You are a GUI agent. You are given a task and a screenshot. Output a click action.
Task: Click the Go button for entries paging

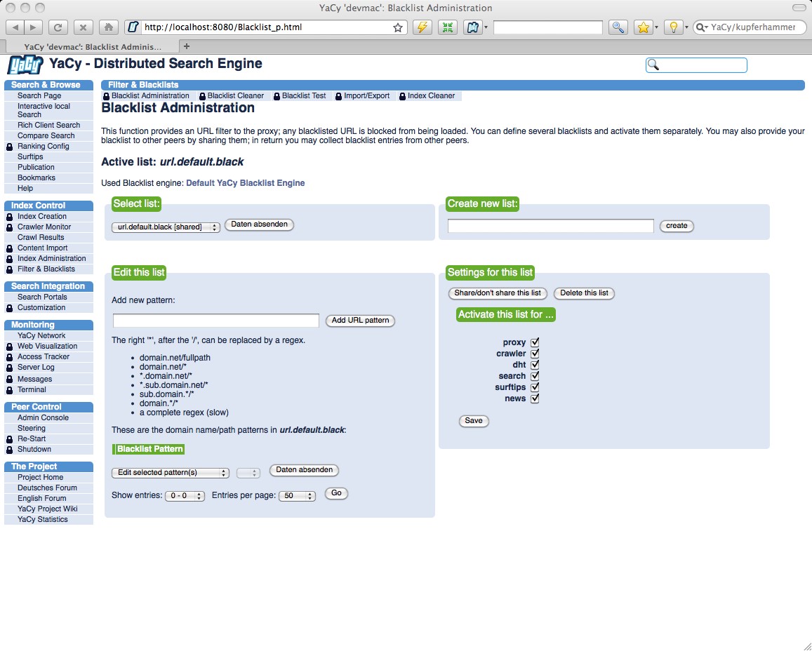coord(336,494)
